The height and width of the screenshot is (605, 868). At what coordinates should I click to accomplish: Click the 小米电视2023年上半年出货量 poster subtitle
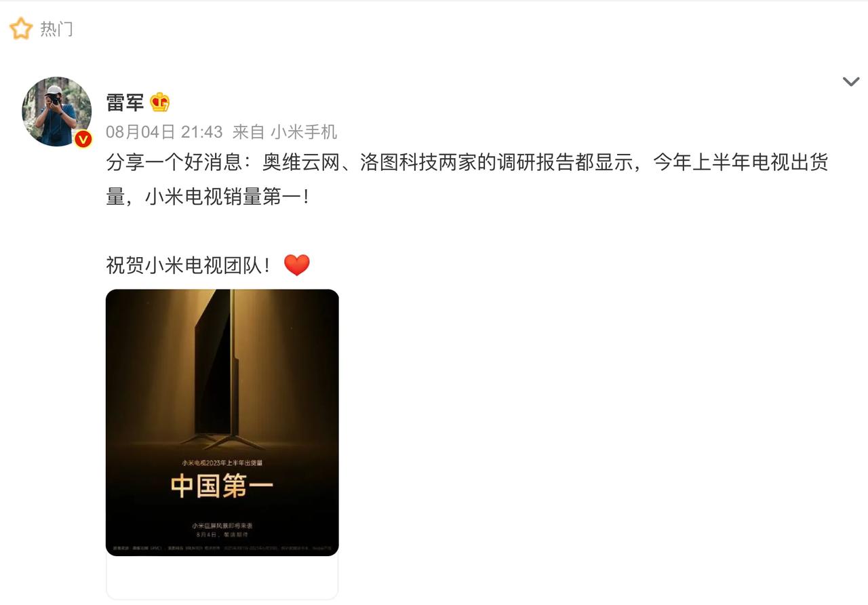222,462
